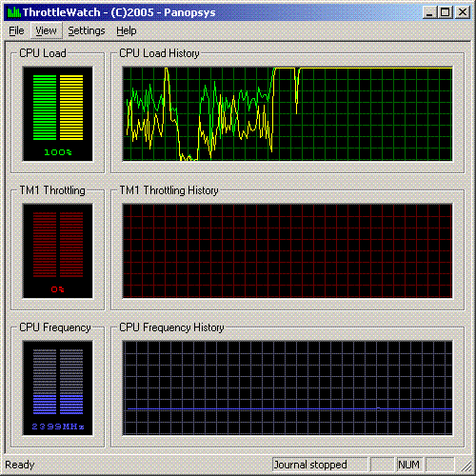
Task: Click the CPU Load History graph
Action: [x=288, y=114]
